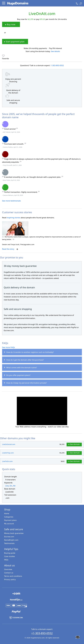See domain LiveOnSocial.com

pyautogui.click(x=74, y=444)
